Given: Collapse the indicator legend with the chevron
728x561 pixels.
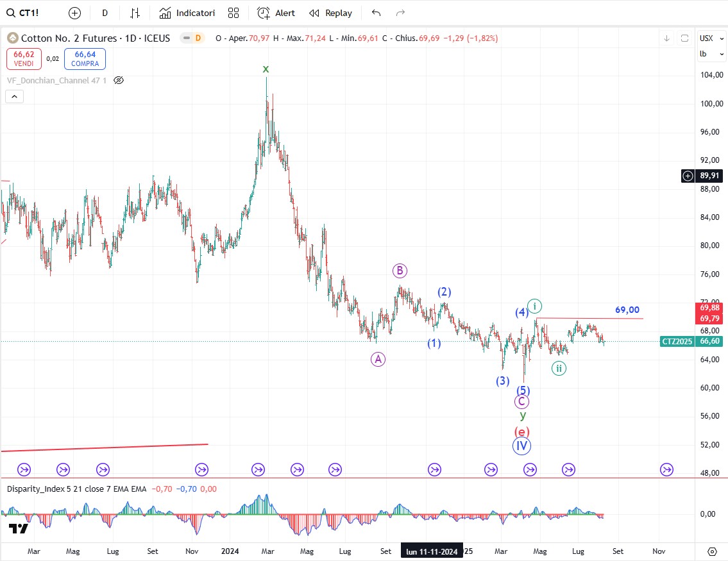Looking at the screenshot, I should [15, 97].
